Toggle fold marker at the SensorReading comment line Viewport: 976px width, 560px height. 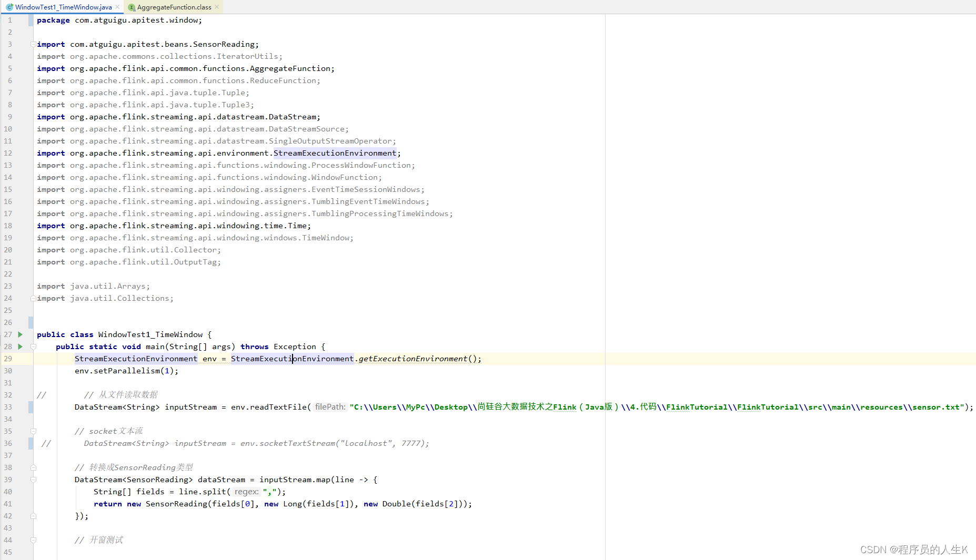33,467
